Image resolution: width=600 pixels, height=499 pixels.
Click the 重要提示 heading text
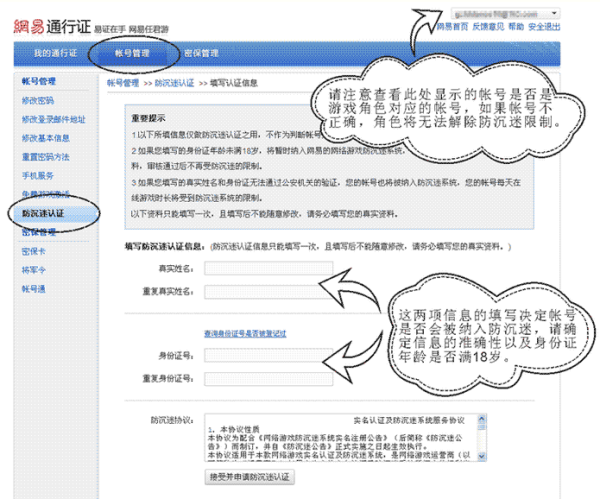click(148, 118)
